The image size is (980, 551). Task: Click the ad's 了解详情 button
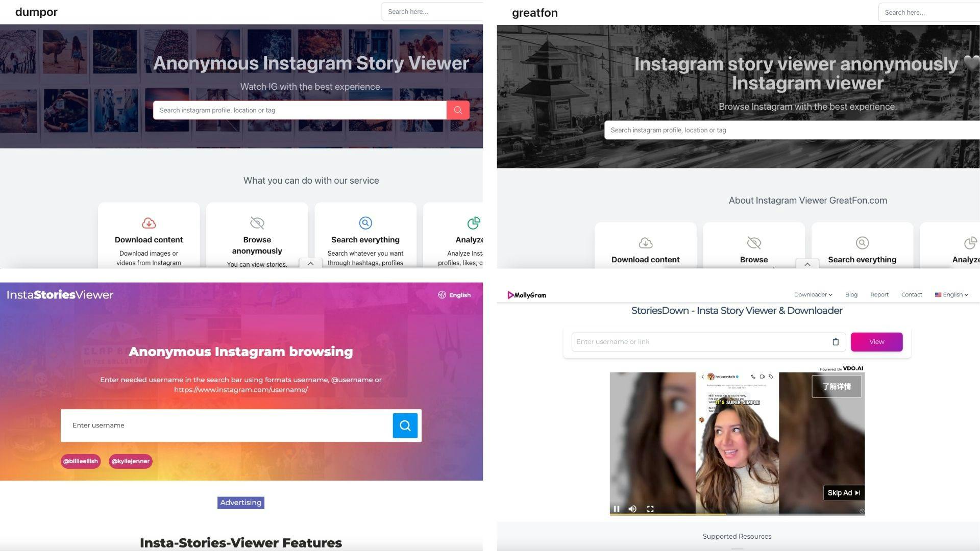(837, 386)
